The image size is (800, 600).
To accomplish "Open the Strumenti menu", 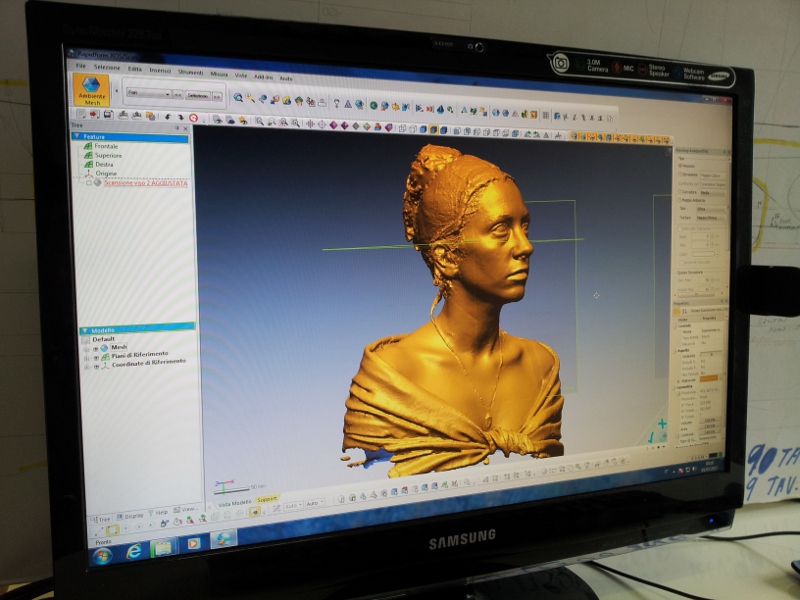I will 190,72.
